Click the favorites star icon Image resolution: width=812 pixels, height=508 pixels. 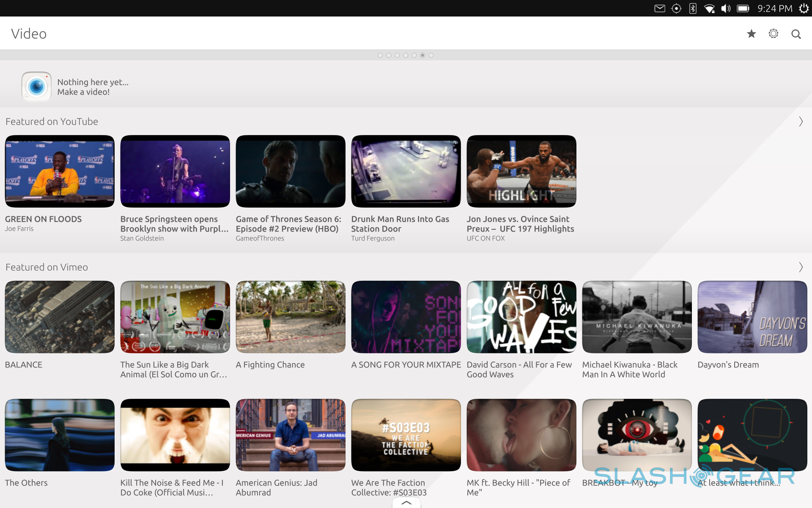coord(751,34)
